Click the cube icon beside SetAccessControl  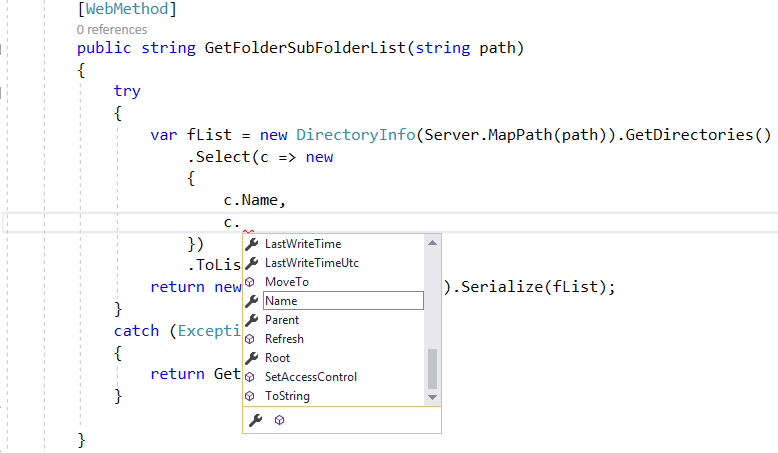(x=252, y=377)
